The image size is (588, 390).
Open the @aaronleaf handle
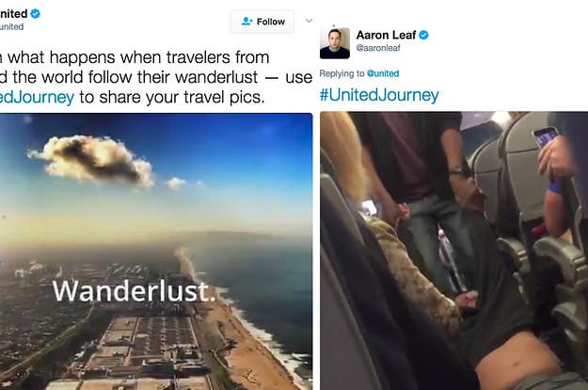pos(378,48)
